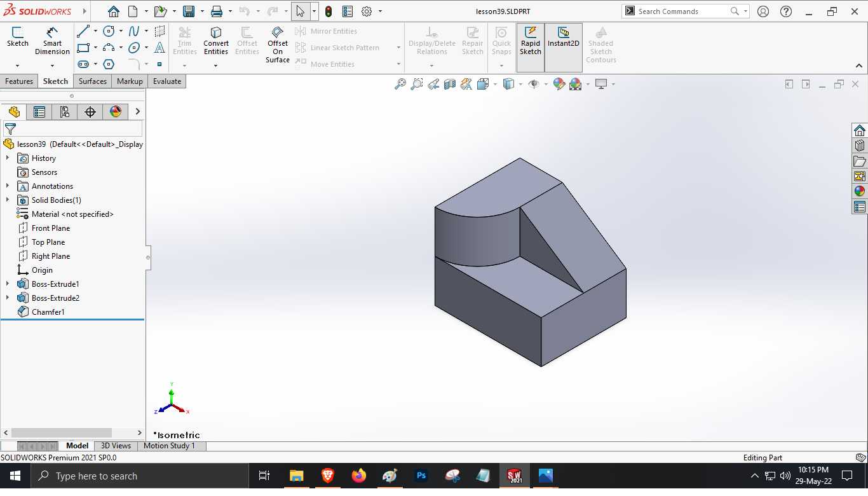The height and width of the screenshot is (496, 868).
Task: Open Photoshop from the taskbar
Action: [421, 476]
